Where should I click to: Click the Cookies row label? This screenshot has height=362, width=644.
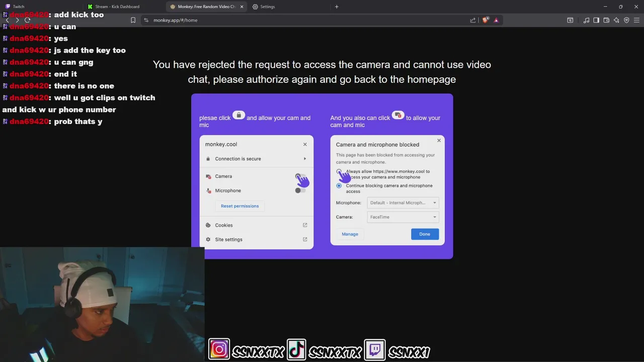coord(224,225)
